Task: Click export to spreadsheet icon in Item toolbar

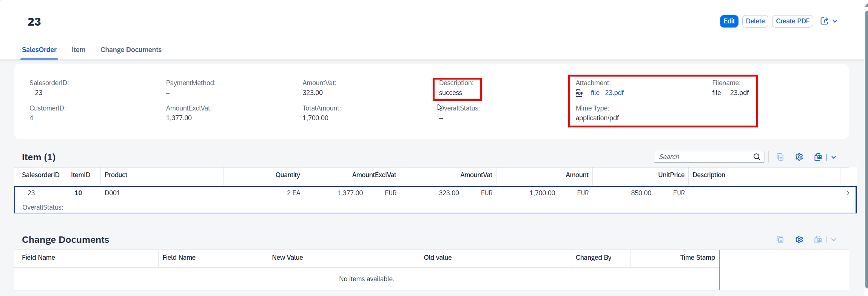Action: 818,157
